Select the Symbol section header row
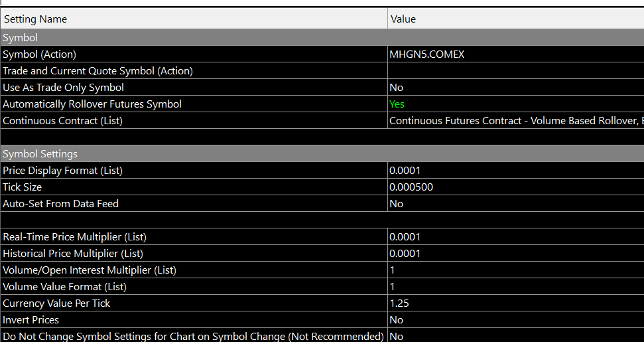 (x=21, y=38)
